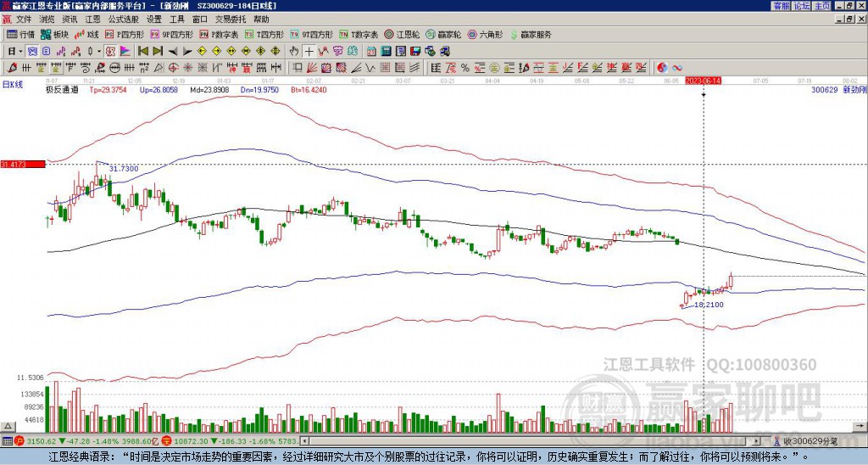Open the 六角形 hexagon tool
This screenshot has width=868, height=465.
pyautogui.click(x=486, y=34)
